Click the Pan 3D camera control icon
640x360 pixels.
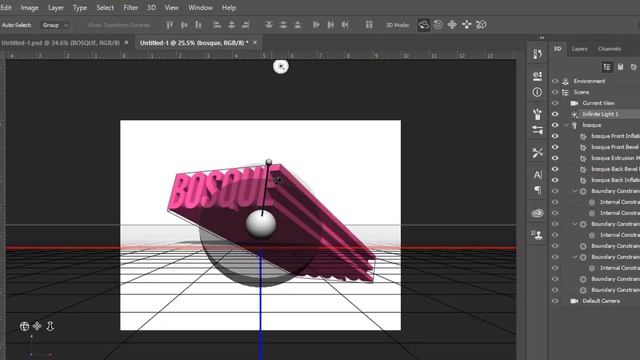pyautogui.click(x=37, y=326)
